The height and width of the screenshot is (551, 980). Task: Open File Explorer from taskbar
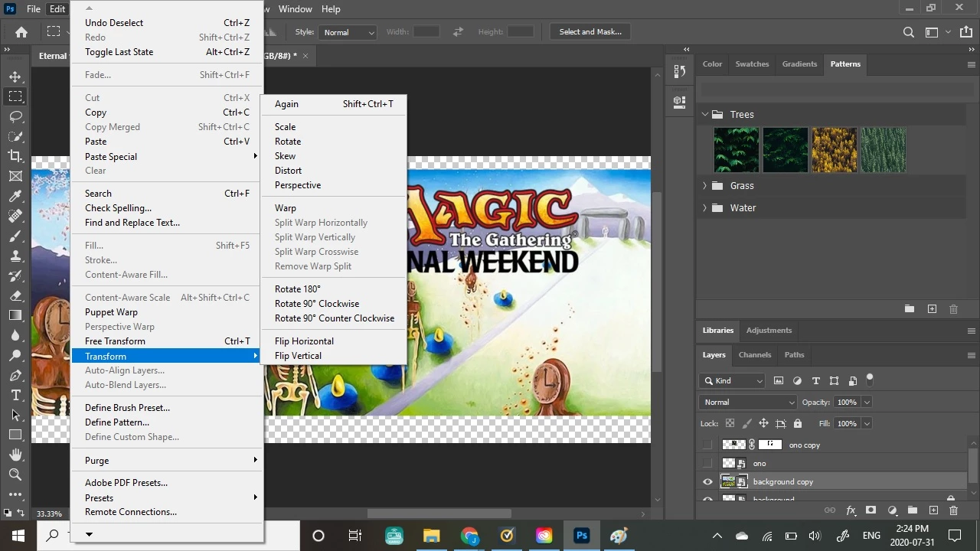pos(431,536)
